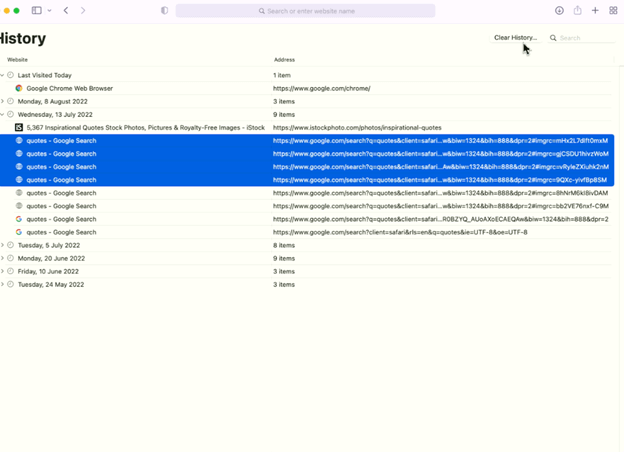The width and height of the screenshot is (624, 452).
Task: Select Google Chrome Web Browser history entry
Action: pyautogui.click(x=306, y=88)
